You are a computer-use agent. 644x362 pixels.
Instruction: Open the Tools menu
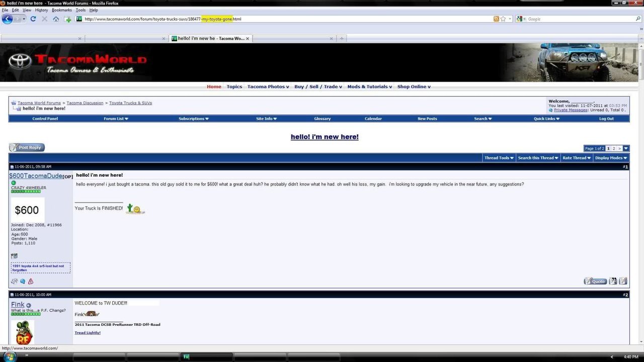80,10
